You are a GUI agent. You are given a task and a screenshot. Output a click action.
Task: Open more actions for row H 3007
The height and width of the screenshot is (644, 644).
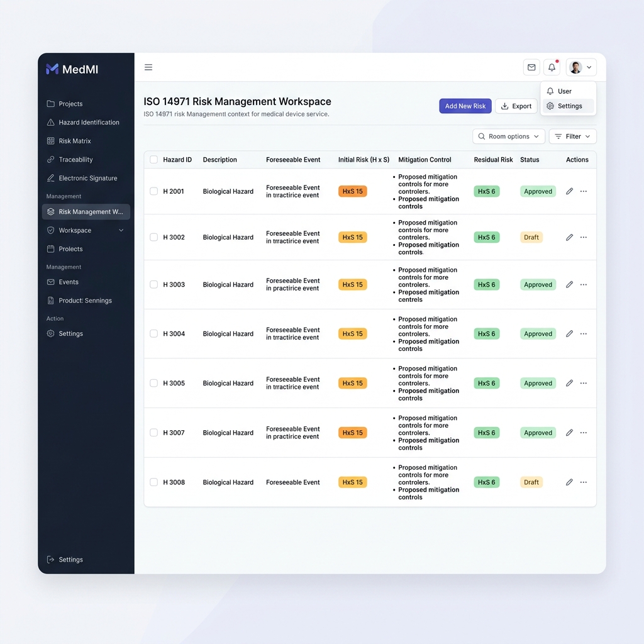point(584,433)
